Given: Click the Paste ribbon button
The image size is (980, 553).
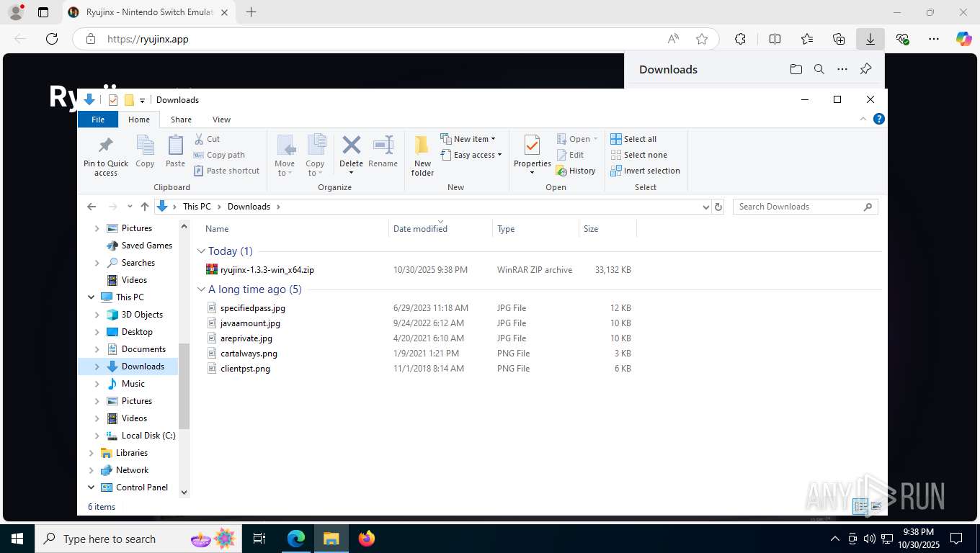Looking at the screenshot, I should (x=175, y=152).
